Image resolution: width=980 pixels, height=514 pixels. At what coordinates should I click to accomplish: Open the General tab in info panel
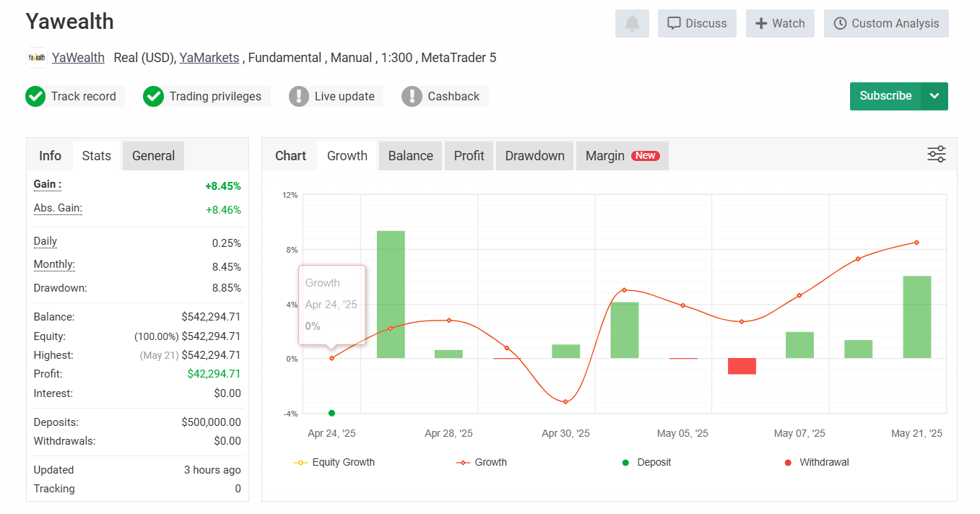(x=153, y=156)
